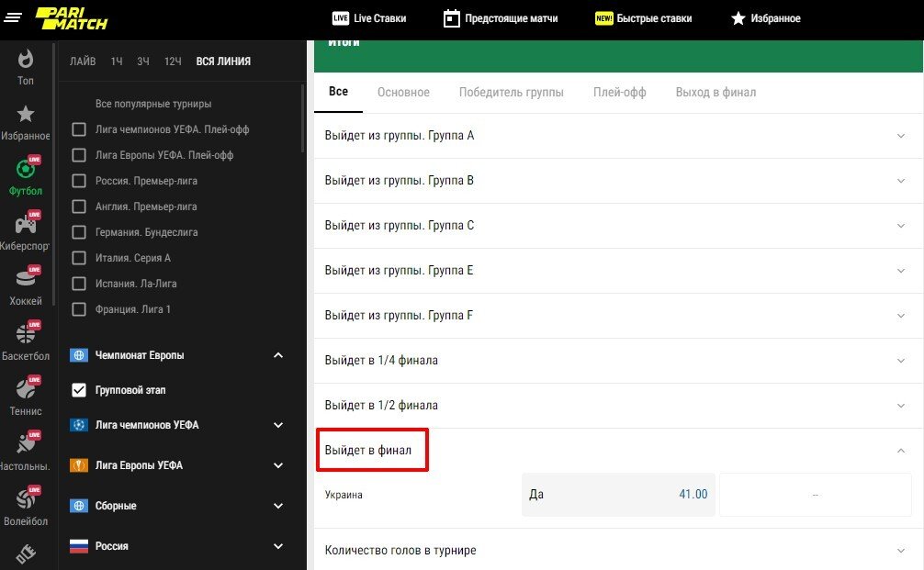This screenshot has width=924, height=570.
Task: Open the Favorites star in sidebar
Action: click(x=26, y=117)
